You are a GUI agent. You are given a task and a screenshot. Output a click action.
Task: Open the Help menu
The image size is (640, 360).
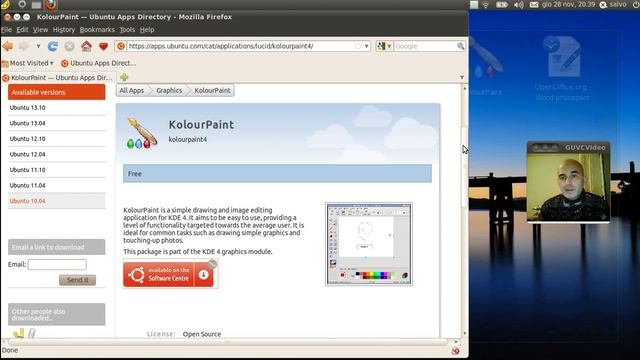147,29
